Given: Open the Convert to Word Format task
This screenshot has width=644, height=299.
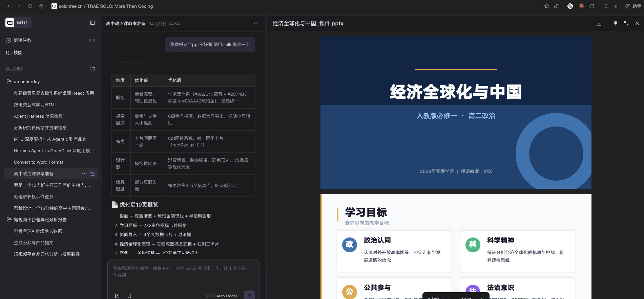Looking at the screenshot, I should click(39, 162).
